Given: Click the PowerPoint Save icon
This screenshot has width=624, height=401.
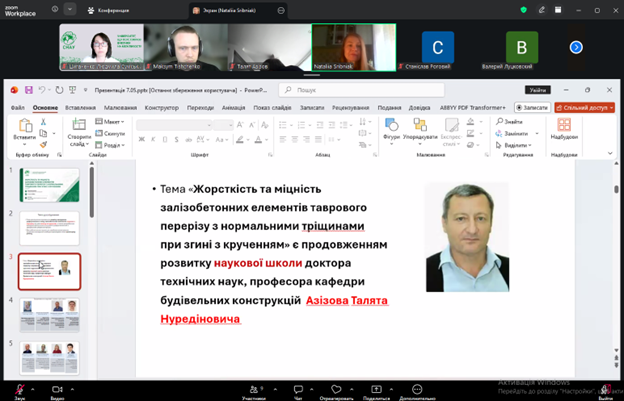Looking at the screenshot, I should tap(29, 90).
